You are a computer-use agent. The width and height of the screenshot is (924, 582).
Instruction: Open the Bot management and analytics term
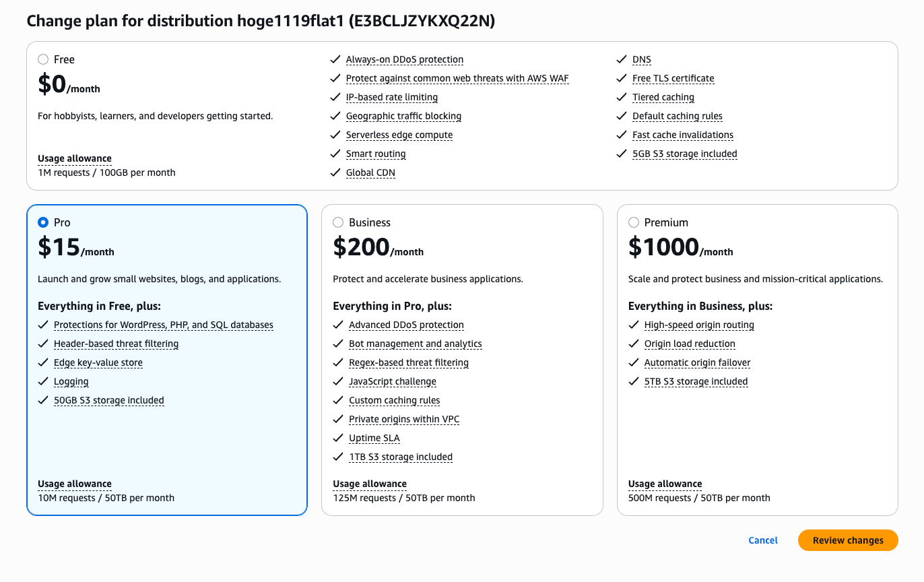(415, 344)
